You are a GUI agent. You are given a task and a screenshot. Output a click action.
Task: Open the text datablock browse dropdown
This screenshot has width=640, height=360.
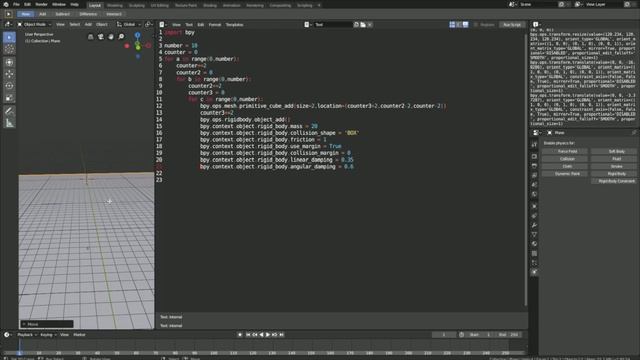[308, 24]
